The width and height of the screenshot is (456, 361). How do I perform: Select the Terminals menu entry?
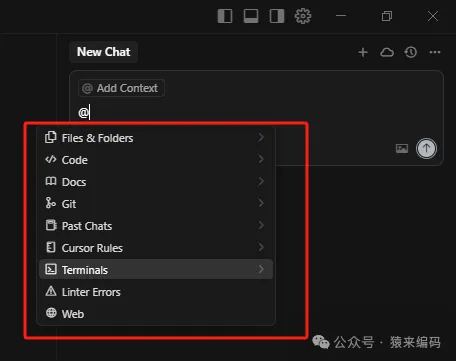[x=156, y=269]
